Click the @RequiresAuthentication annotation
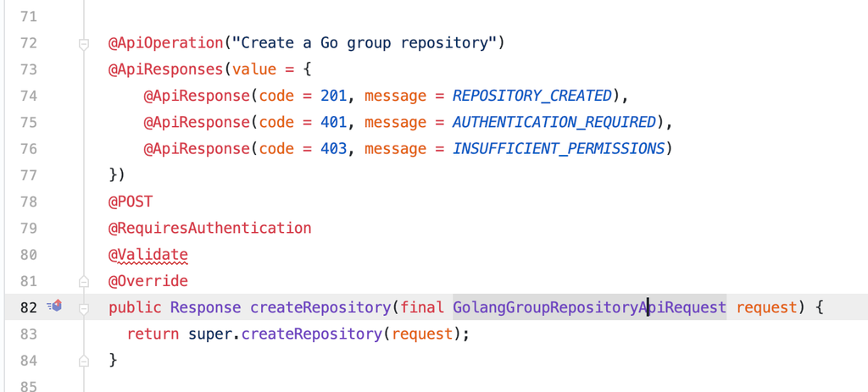This screenshot has width=868, height=392. tap(209, 228)
